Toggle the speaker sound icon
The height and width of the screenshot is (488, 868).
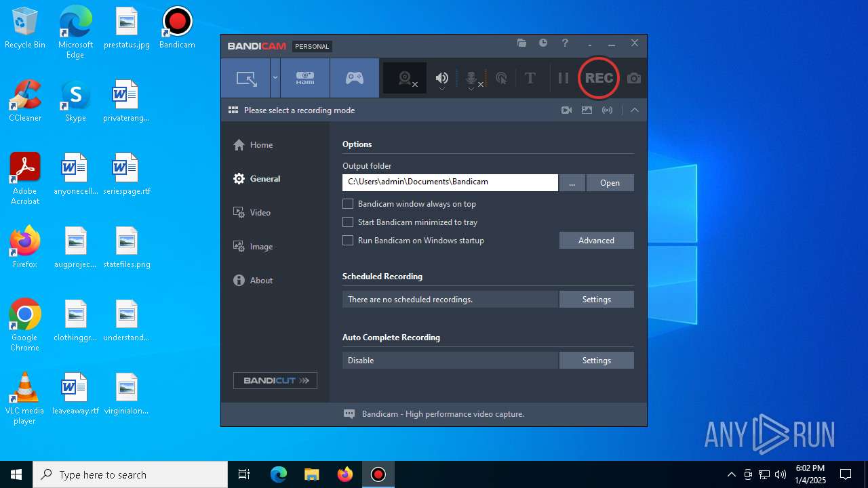tap(442, 79)
